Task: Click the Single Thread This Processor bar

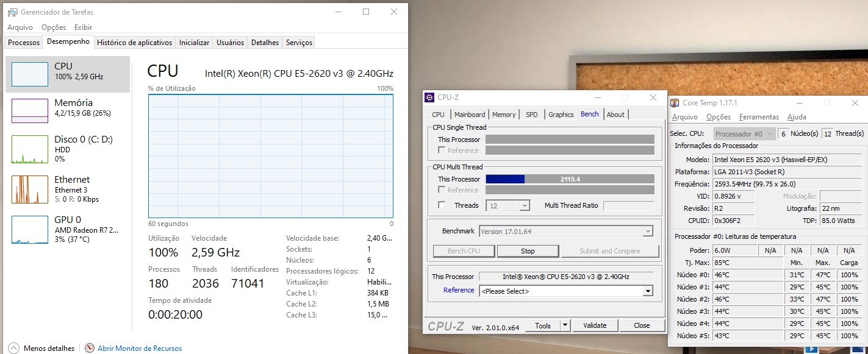Action: (570, 140)
